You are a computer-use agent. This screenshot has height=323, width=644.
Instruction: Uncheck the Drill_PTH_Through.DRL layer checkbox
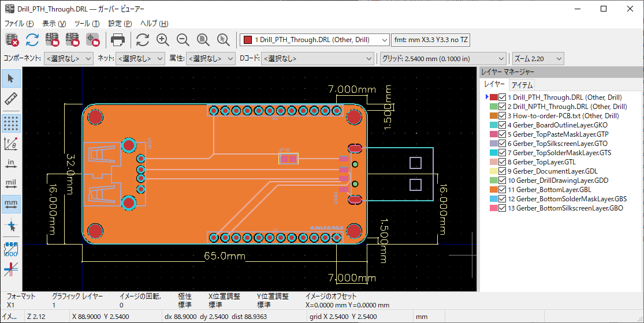pyautogui.click(x=502, y=97)
